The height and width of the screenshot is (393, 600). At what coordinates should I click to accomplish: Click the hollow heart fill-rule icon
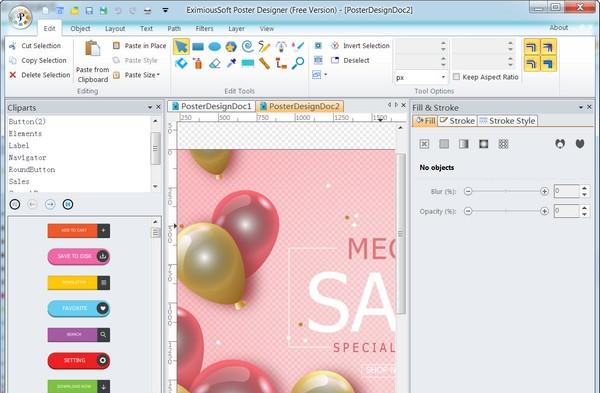(x=560, y=144)
